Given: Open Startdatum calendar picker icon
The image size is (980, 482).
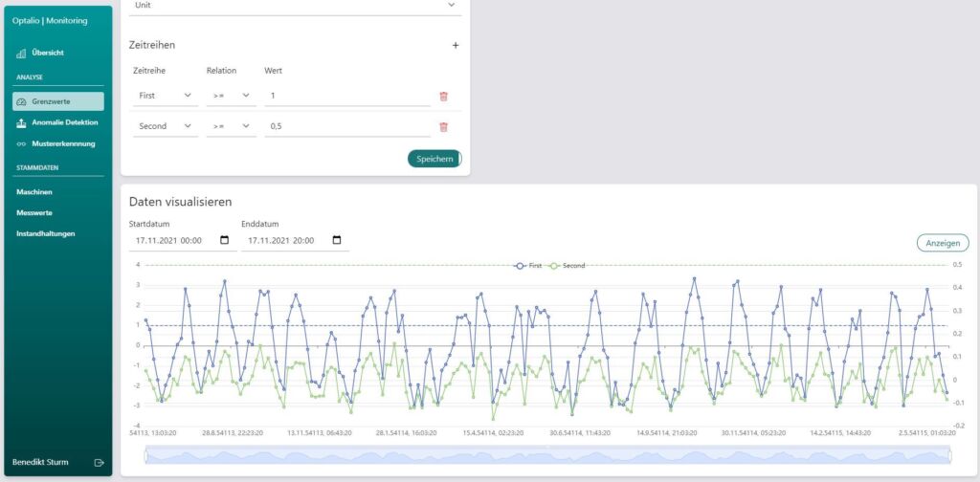Looking at the screenshot, I should click(x=225, y=240).
